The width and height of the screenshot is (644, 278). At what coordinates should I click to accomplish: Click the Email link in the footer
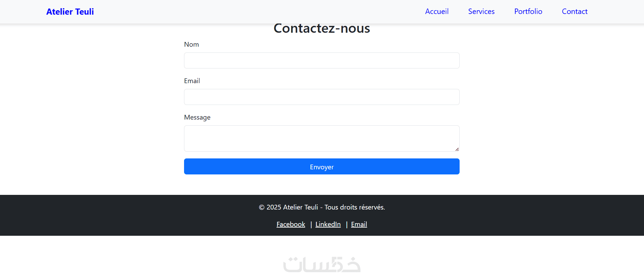click(x=359, y=224)
